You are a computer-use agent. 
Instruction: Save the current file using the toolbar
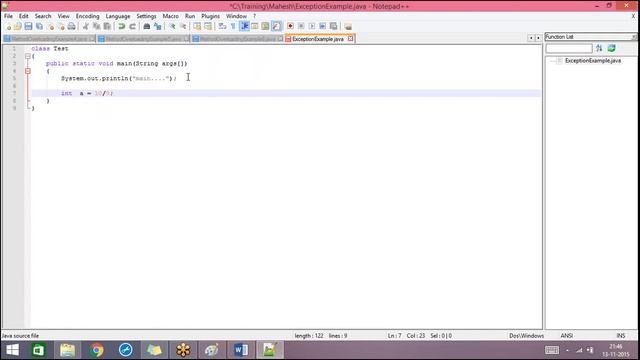(x=28, y=27)
